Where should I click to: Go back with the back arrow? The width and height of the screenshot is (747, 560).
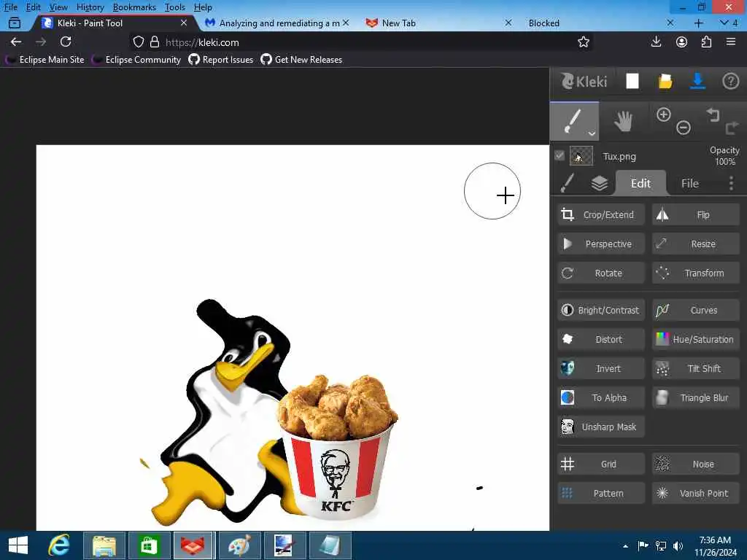point(16,42)
